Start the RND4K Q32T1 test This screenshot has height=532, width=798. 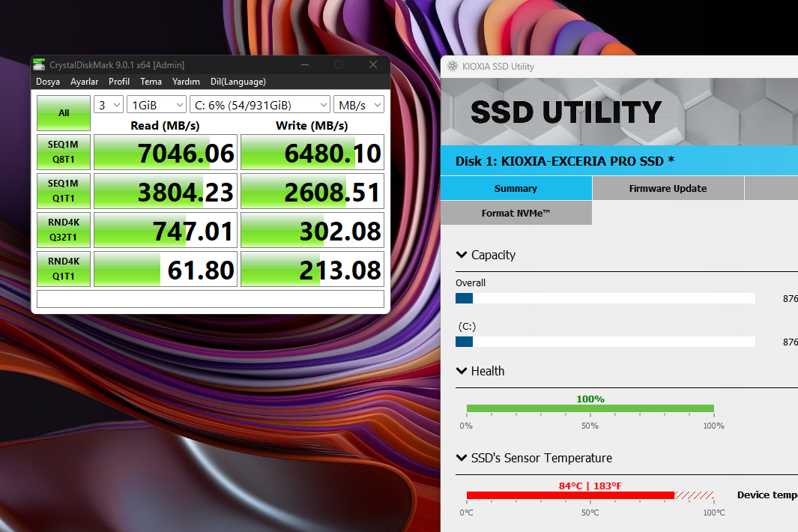coord(64,229)
